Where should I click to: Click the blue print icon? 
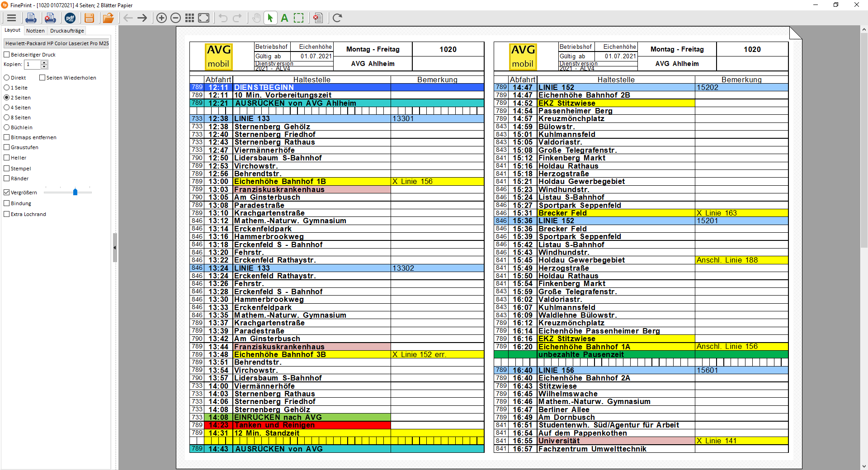click(x=31, y=18)
